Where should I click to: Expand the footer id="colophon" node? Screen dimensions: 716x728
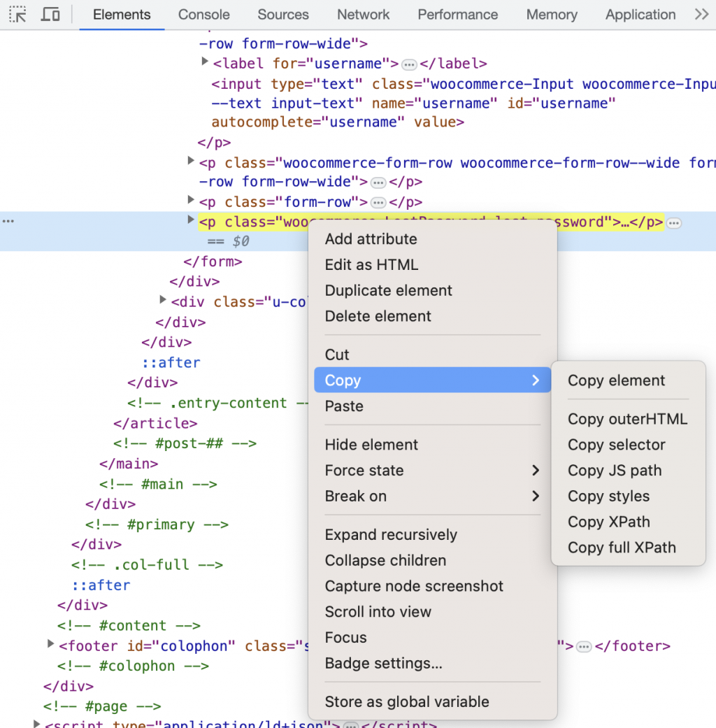(50, 644)
